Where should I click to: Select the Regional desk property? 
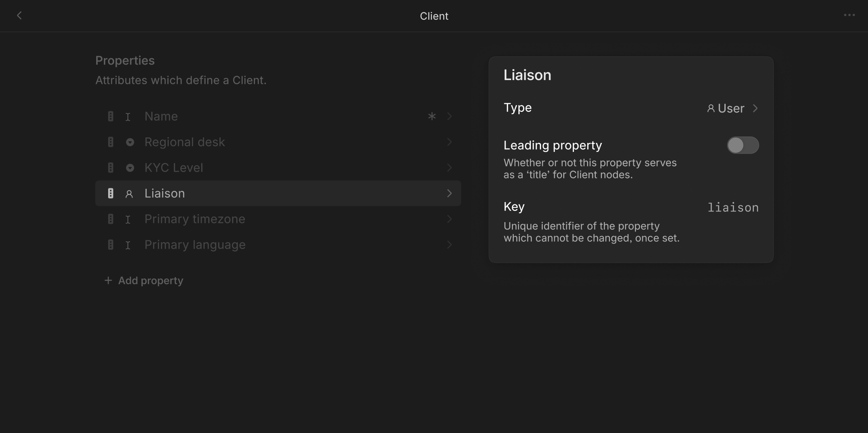pyautogui.click(x=184, y=142)
